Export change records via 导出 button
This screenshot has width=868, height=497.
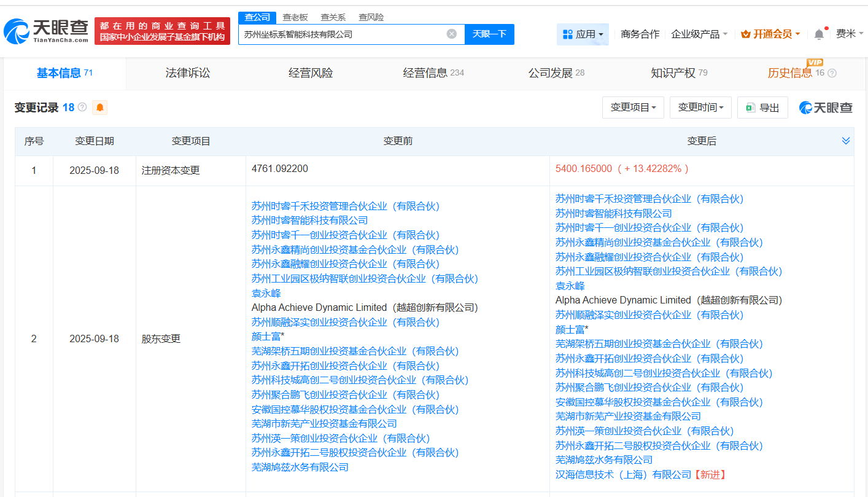click(762, 108)
